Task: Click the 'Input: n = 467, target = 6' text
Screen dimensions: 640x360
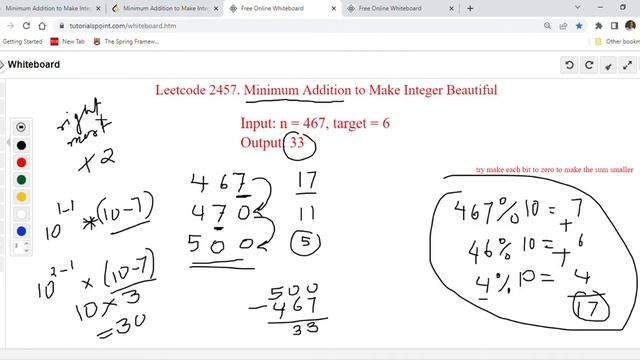Action: (x=315, y=123)
